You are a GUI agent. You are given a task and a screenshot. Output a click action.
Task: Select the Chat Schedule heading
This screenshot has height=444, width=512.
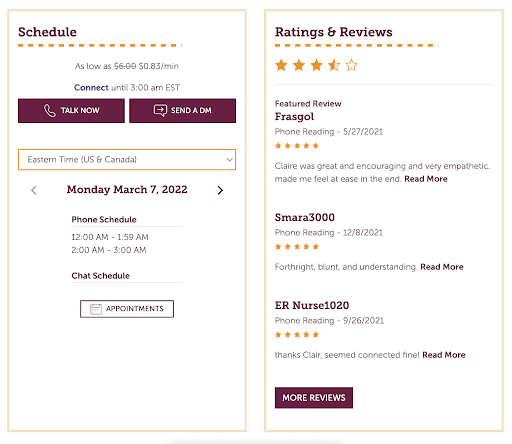click(x=101, y=276)
